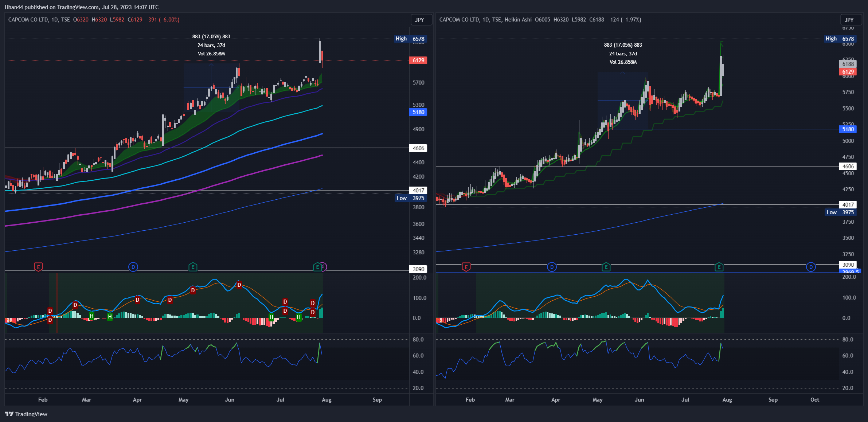Image resolution: width=868 pixels, height=422 pixels.
Task: Select the 4606 level label on left chart
Action: [x=418, y=148]
